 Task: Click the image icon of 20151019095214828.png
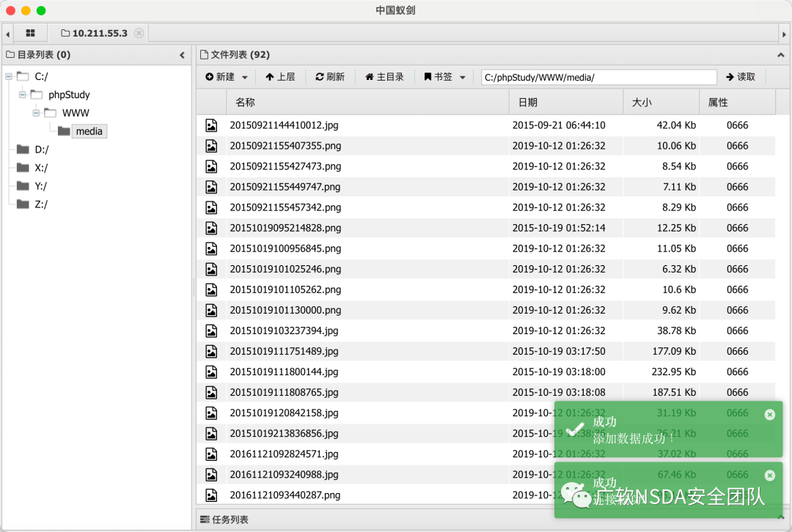[x=211, y=228]
